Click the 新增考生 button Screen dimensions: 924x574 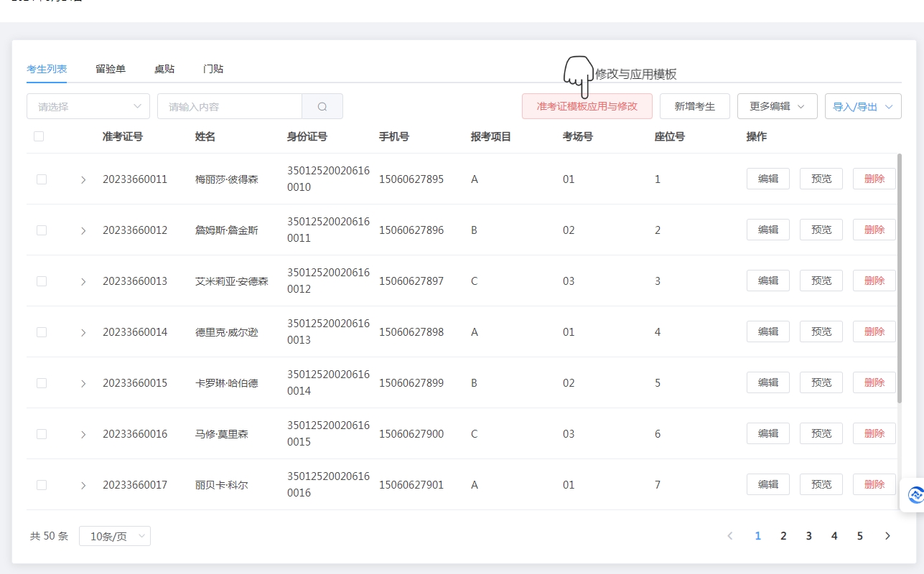pyautogui.click(x=694, y=106)
